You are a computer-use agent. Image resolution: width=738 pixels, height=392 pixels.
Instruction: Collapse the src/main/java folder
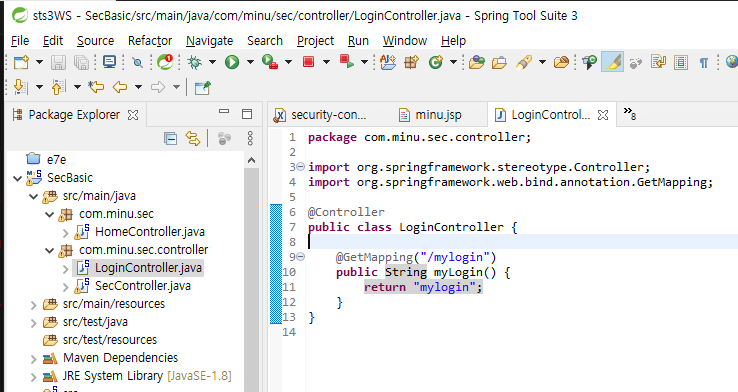pyautogui.click(x=33, y=196)
